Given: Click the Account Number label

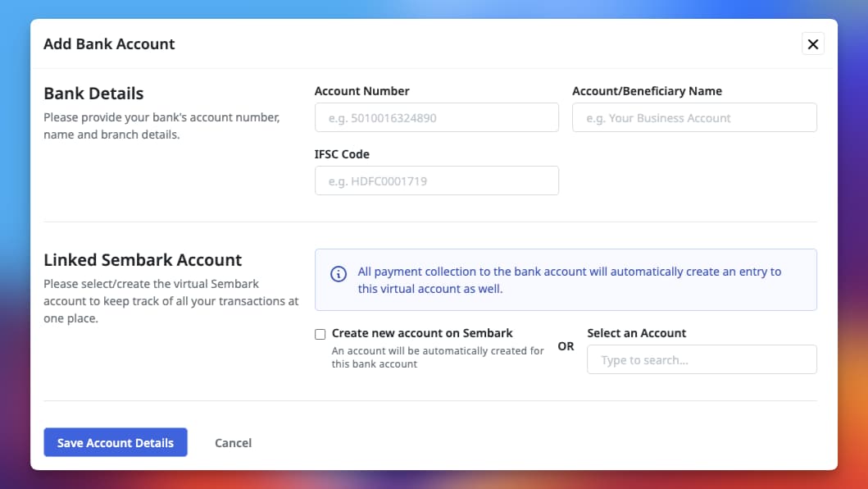Looking at the screenshot, I should [x=361, y=91].
